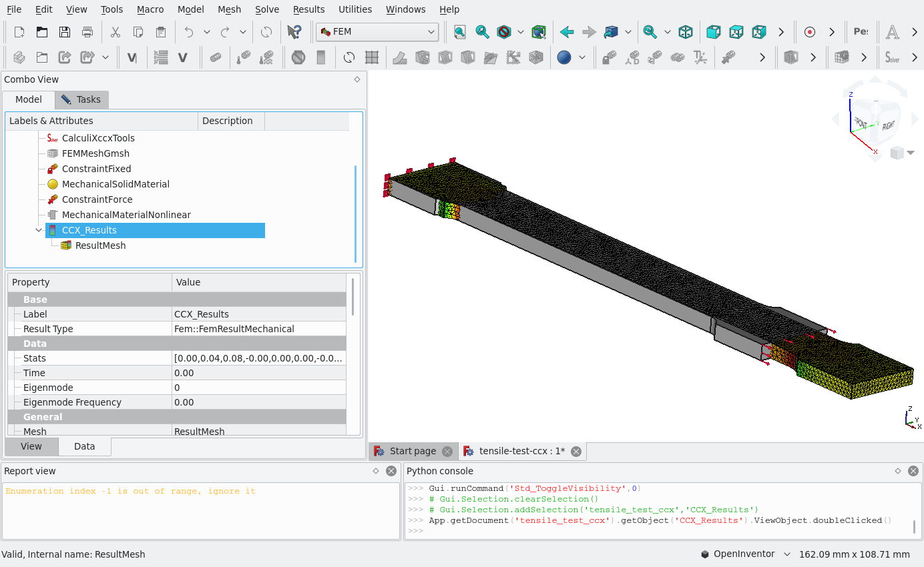Switch to the Tasks tab
Image resolution: width=924 pixels, height=567 pixels.
(81, 99)
